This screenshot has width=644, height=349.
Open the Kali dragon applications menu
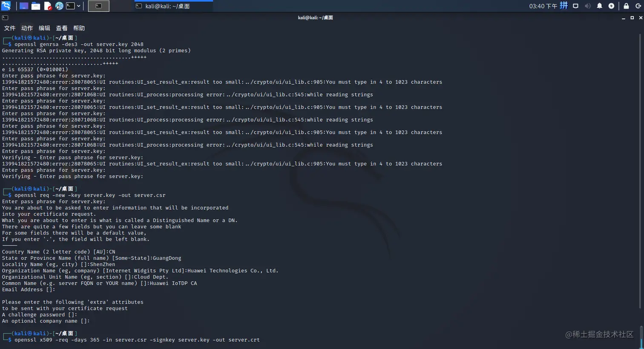tap(6, 6)
